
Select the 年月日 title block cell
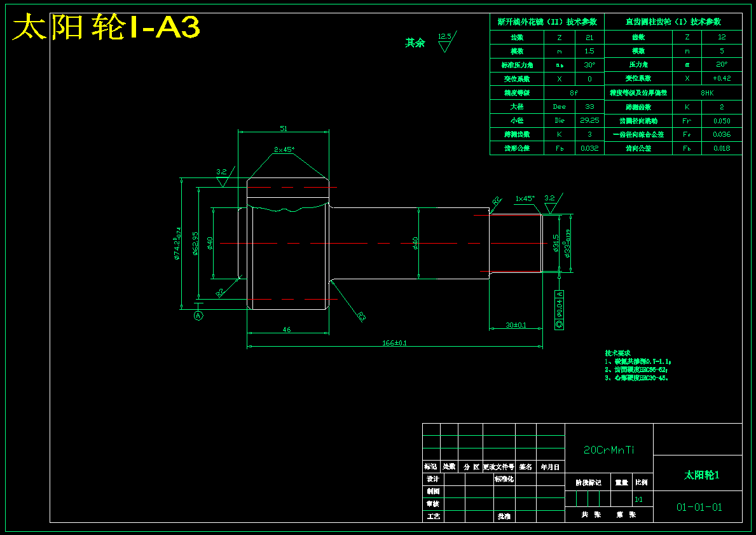[550, 466]
